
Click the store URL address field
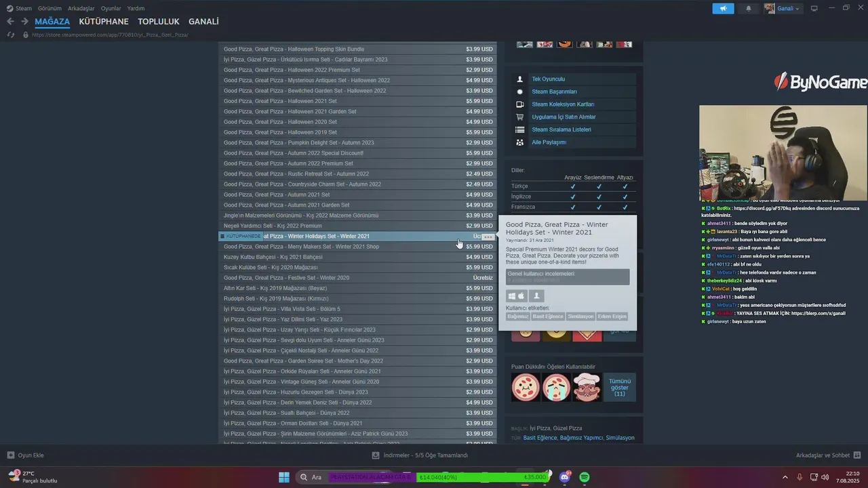coord(110,35)
